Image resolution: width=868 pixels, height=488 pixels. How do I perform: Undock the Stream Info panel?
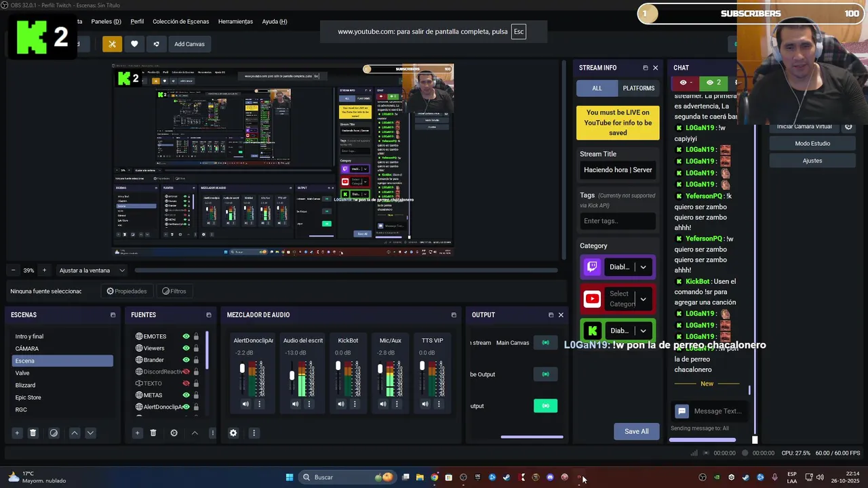[x=645, y=68]
